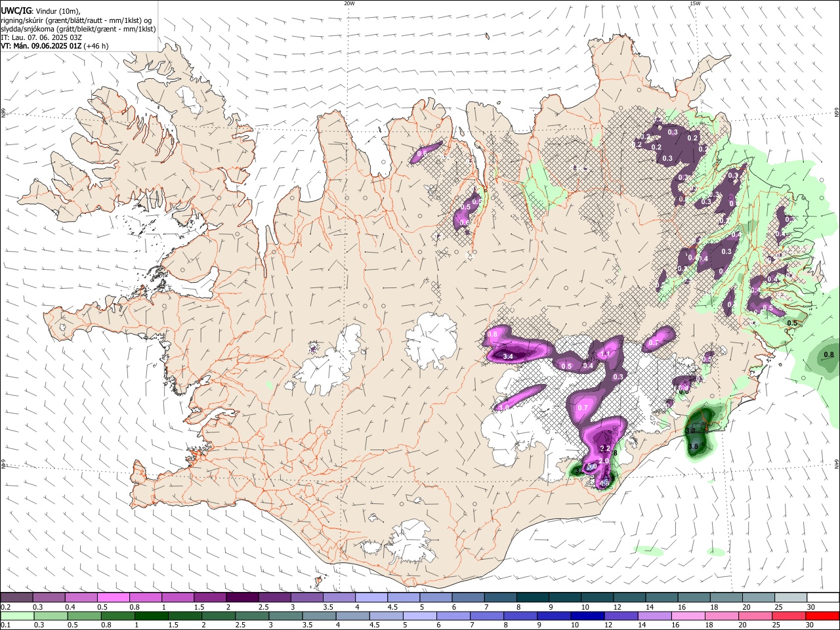
Task: Click the '0.7' value on the purple glacier cell
Action: click(x=582, y=408)
